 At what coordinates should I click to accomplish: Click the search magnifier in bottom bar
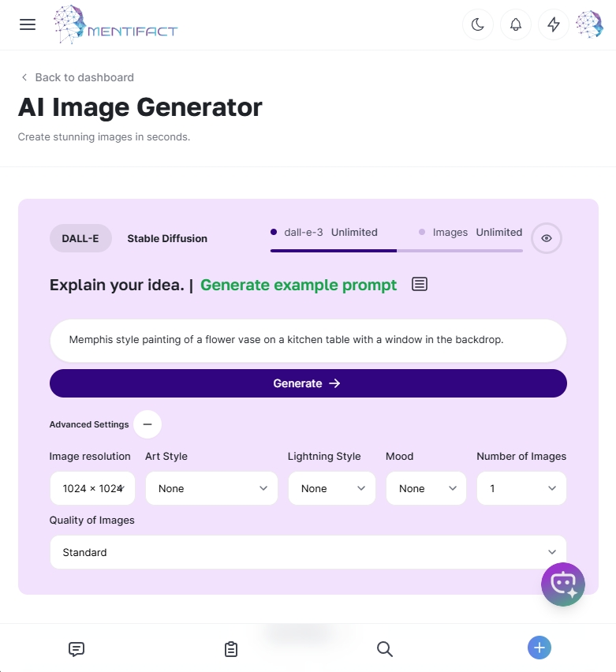tap(385, 649)
